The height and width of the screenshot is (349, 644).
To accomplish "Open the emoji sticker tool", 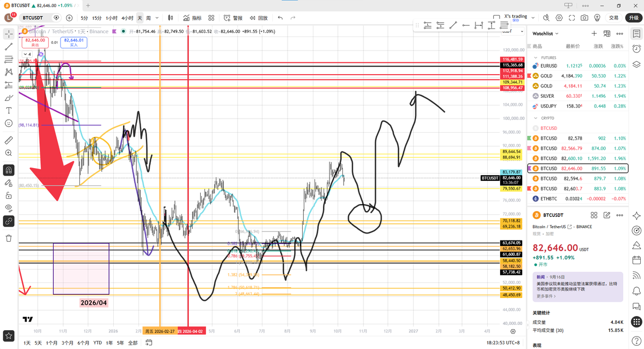I will click(9, 123).
